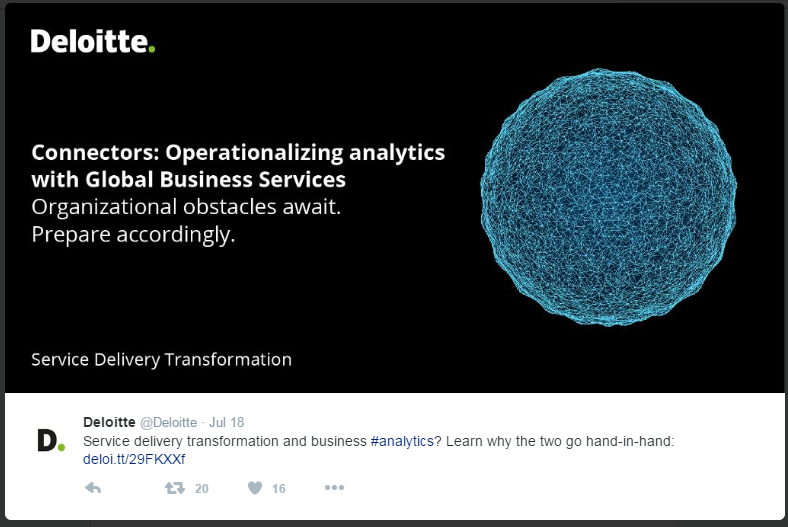Open the Deloitte 'D.' profile avatar

coord(51,441)
